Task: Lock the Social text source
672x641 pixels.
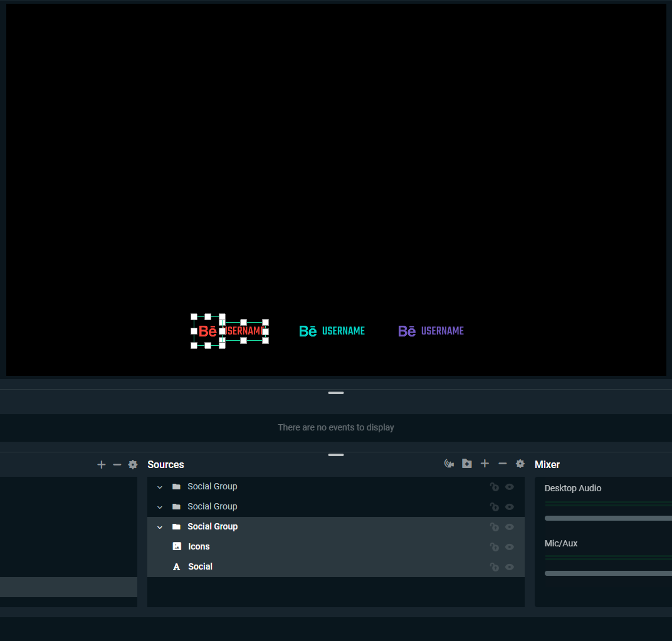Action: coord(495,567)
